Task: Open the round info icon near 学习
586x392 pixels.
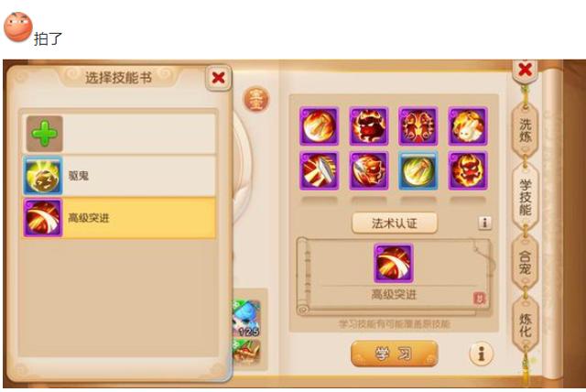Action: [x=482, y=354]
